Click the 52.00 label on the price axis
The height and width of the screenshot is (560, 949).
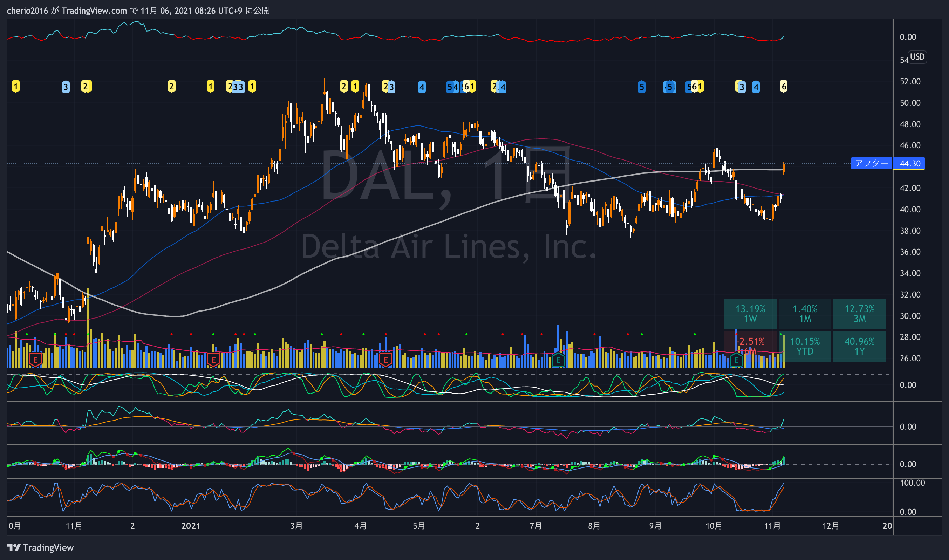coord(910,82)
